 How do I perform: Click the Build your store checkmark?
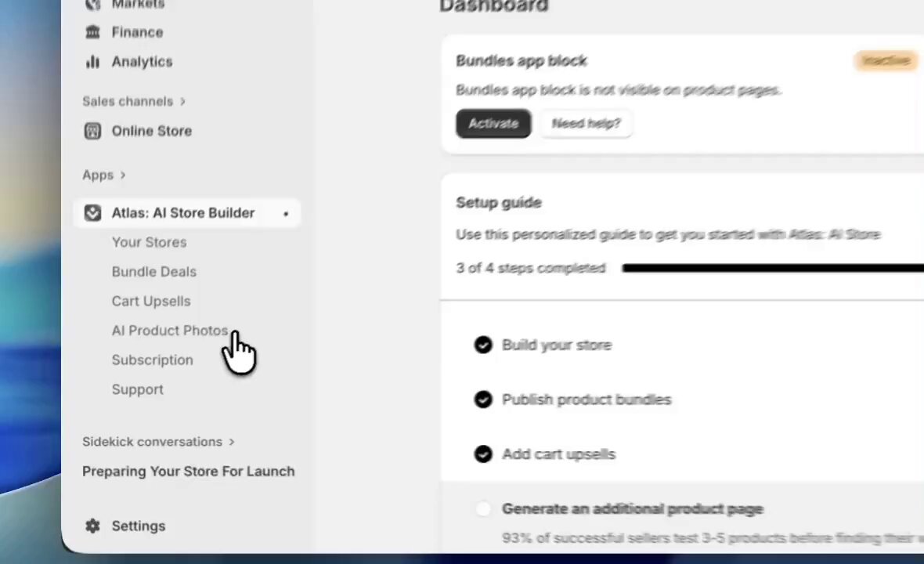pos(483,345)
